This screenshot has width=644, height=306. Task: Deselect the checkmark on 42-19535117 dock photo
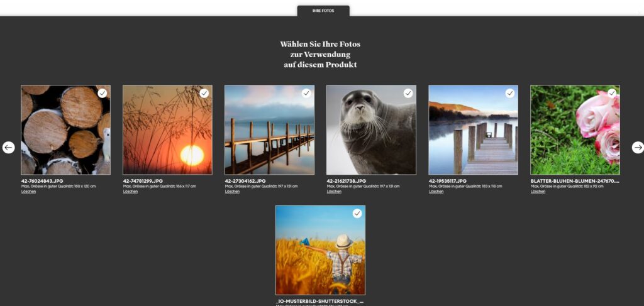(x=510, y=93)
